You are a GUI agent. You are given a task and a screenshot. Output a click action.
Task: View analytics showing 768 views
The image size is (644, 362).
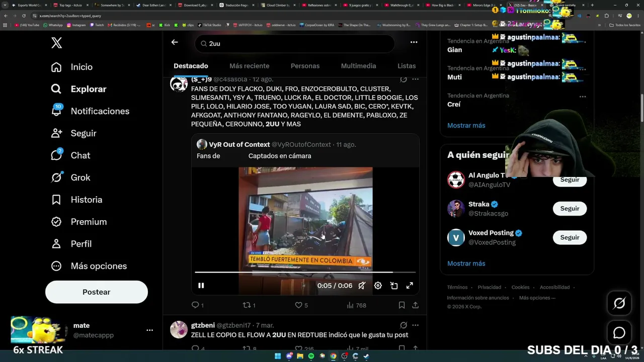[356, 305]
